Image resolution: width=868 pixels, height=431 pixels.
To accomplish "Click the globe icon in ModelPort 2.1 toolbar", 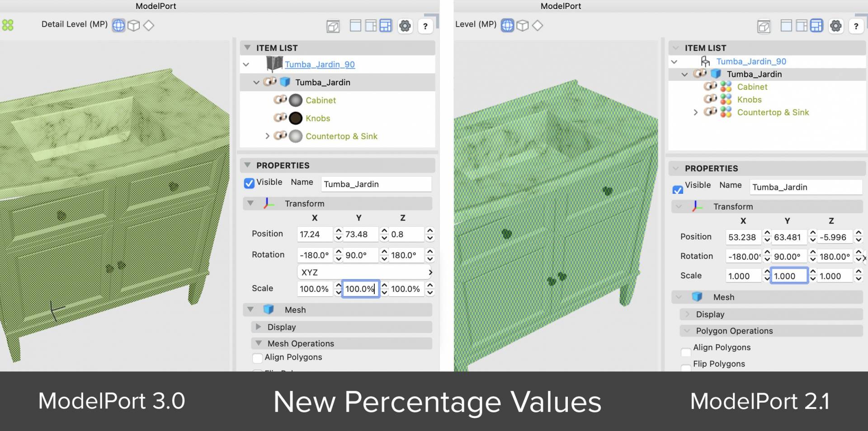I will click(508, 25).
